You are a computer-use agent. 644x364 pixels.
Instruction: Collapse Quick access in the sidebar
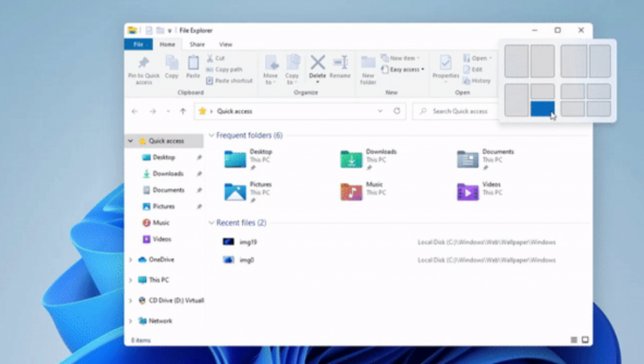(131, 141)
